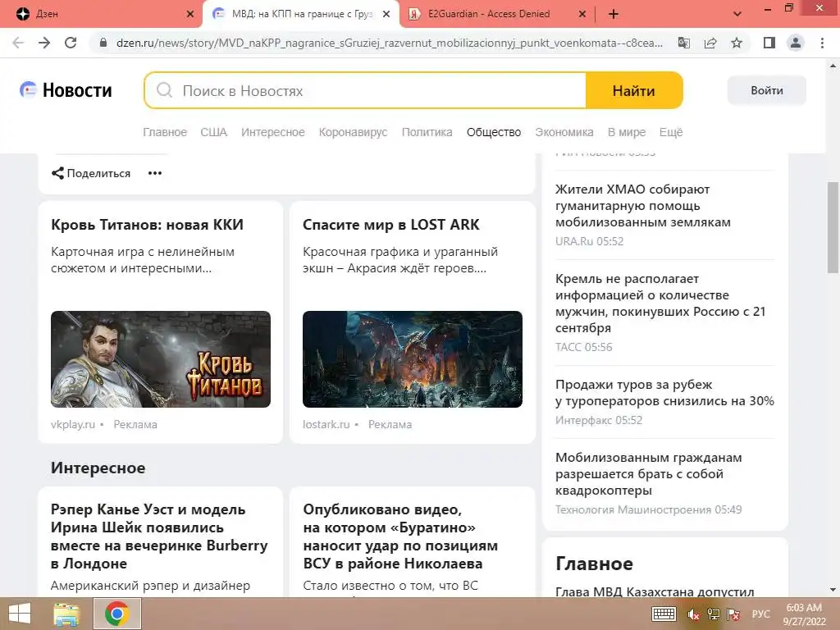Open the Windows Start menu

point(20,614)
